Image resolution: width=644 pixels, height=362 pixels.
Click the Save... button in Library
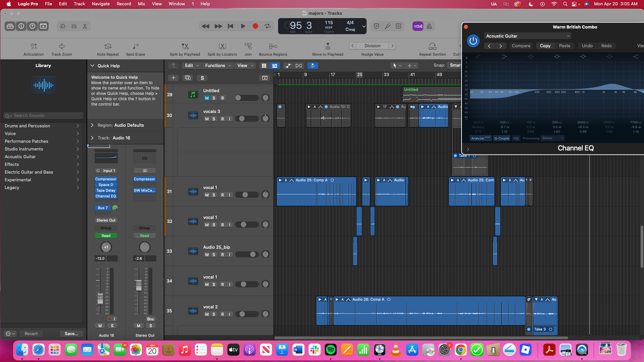point(71,334)
